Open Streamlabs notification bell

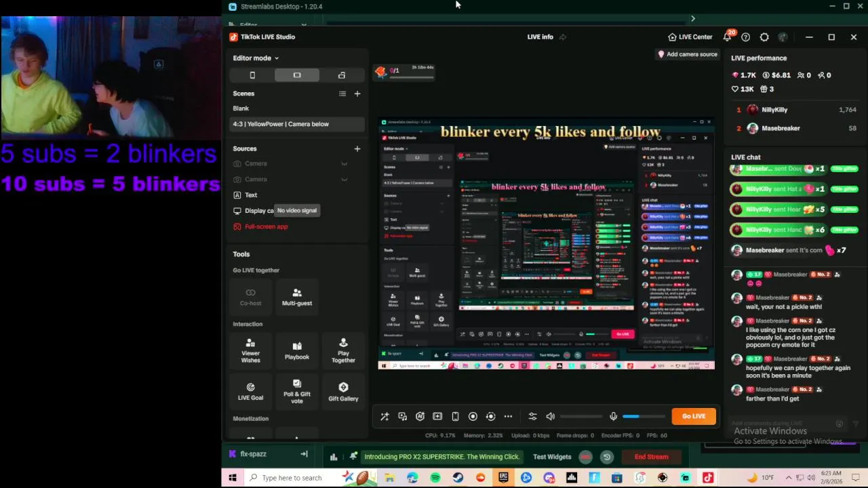pos(353,456)
